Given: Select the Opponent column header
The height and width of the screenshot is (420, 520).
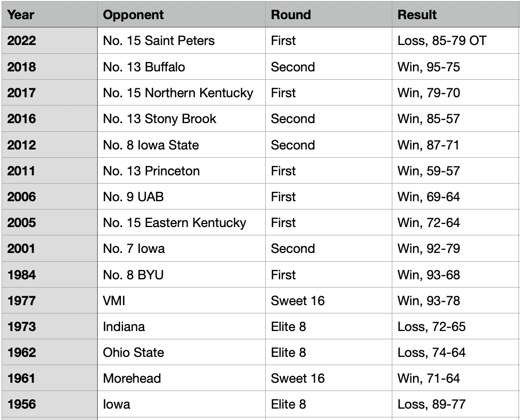Looking at the screenshot, I should click(x=181, y=14).
